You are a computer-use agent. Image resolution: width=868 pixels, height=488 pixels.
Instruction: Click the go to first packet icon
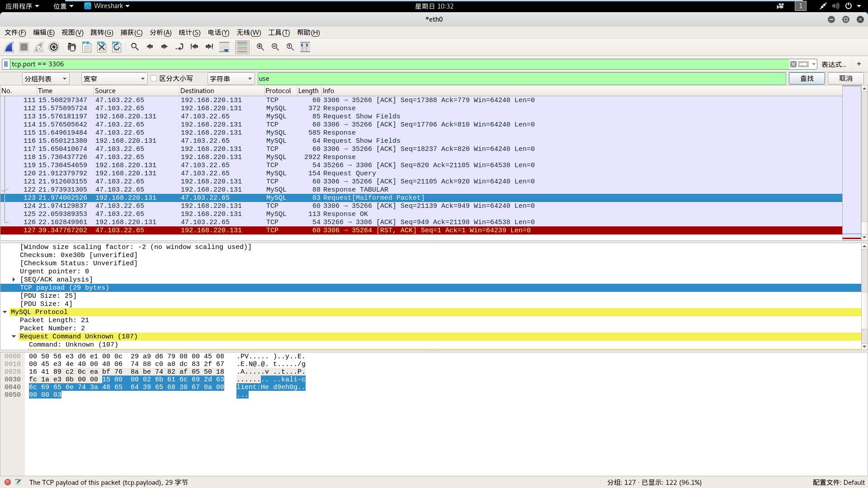click(194, 47)
